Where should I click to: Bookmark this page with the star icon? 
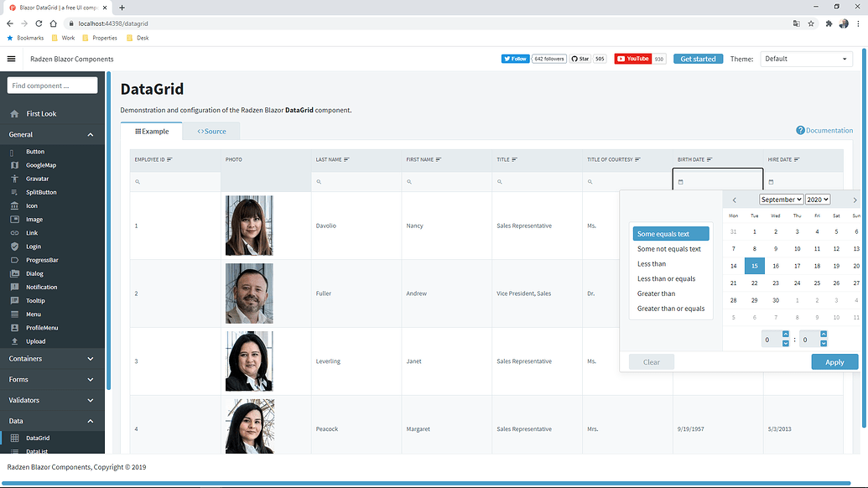(811, 23)
